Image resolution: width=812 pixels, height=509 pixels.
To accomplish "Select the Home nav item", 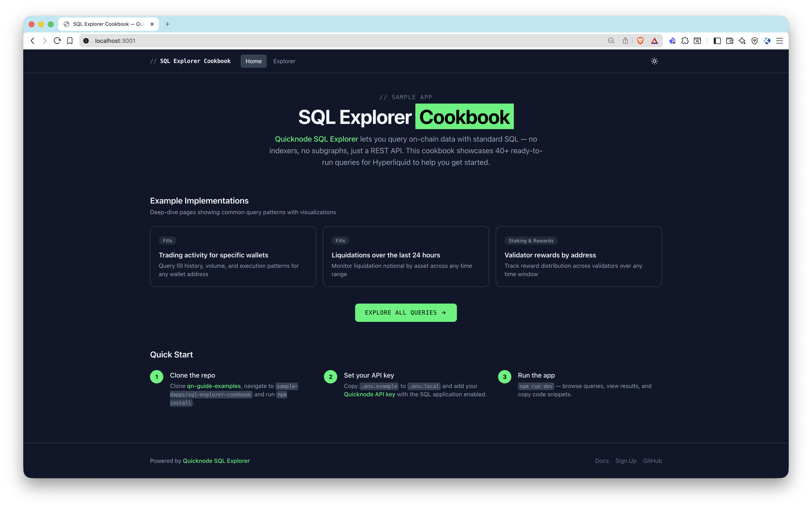I will [x=253, y=61].
